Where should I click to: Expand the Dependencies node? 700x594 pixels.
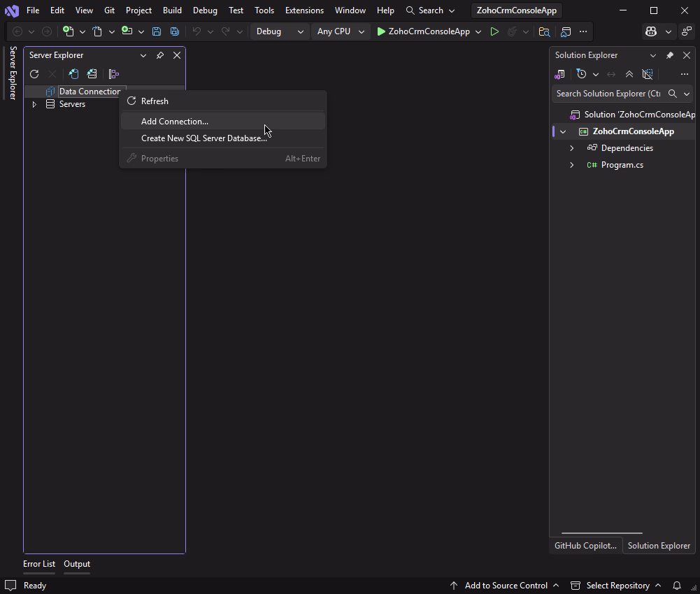coord(571,148)
